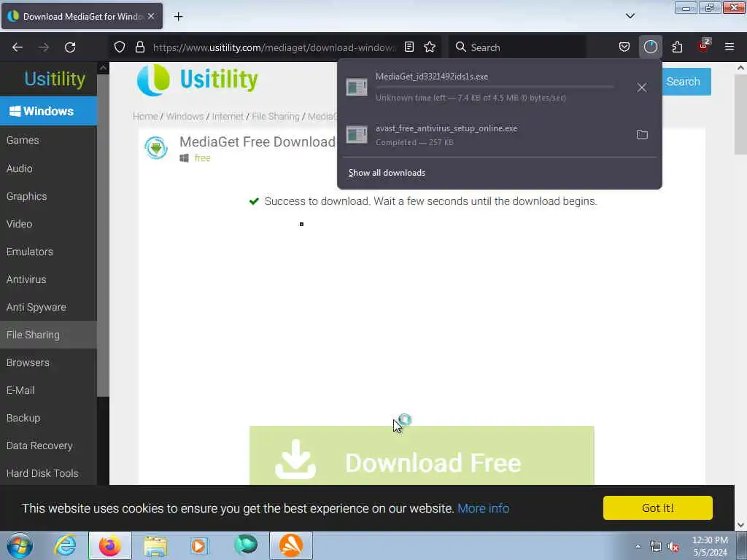
Task: Click Show all downloads
Action: coord(387,172)
